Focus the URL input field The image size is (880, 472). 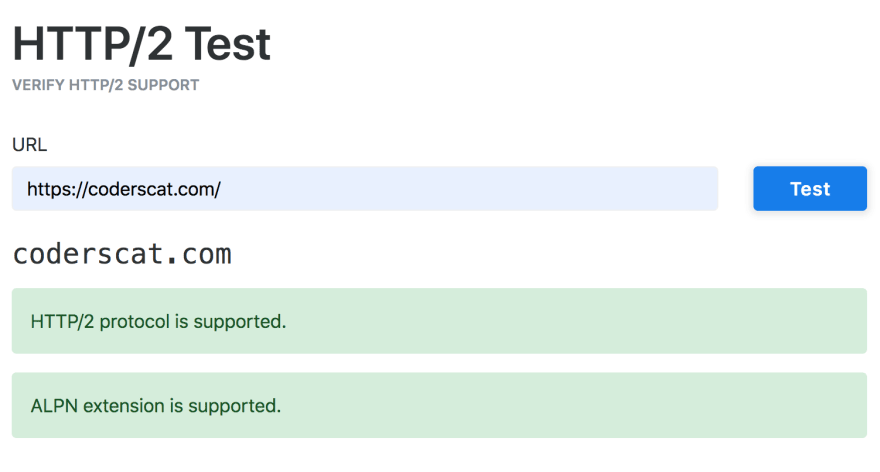(365, 189)
